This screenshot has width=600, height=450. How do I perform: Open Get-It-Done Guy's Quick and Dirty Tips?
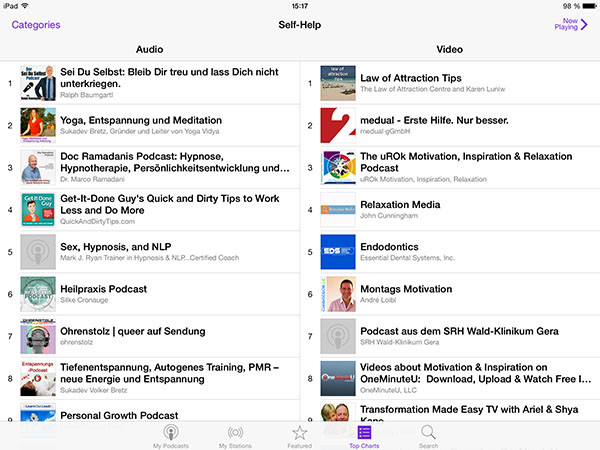(x=170, y=204)
